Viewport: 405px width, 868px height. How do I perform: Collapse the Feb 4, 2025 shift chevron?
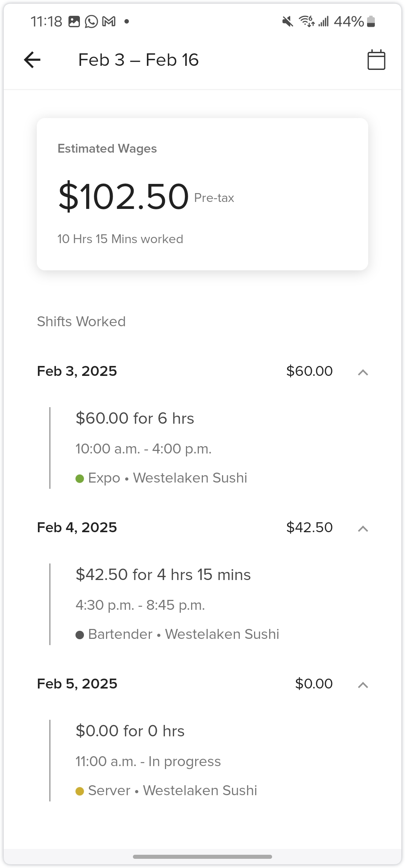pos(363,529)
